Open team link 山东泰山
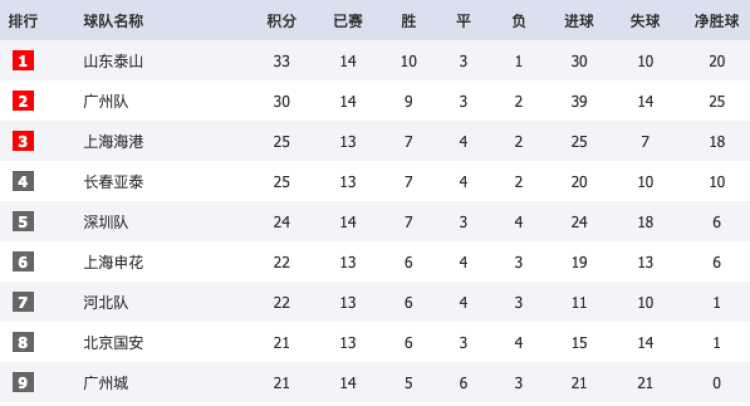 (x=113, y=61)
